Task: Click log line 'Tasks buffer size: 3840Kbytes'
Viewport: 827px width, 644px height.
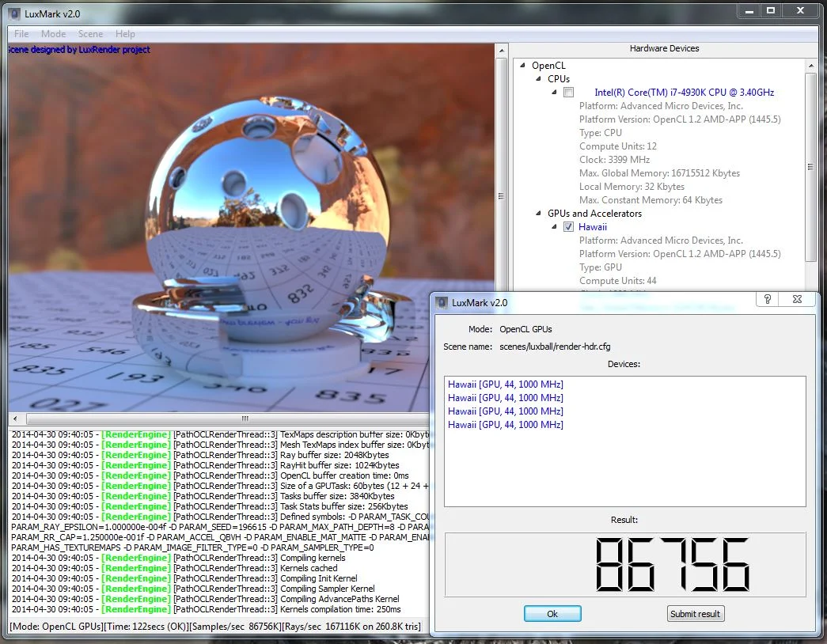Action: [x=203, y=496]
